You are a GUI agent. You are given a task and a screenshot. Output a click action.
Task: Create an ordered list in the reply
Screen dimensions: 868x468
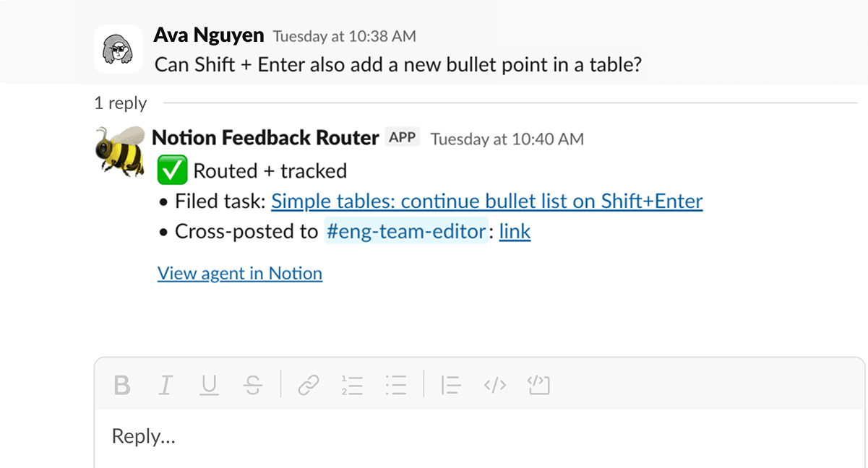[352, 386]
